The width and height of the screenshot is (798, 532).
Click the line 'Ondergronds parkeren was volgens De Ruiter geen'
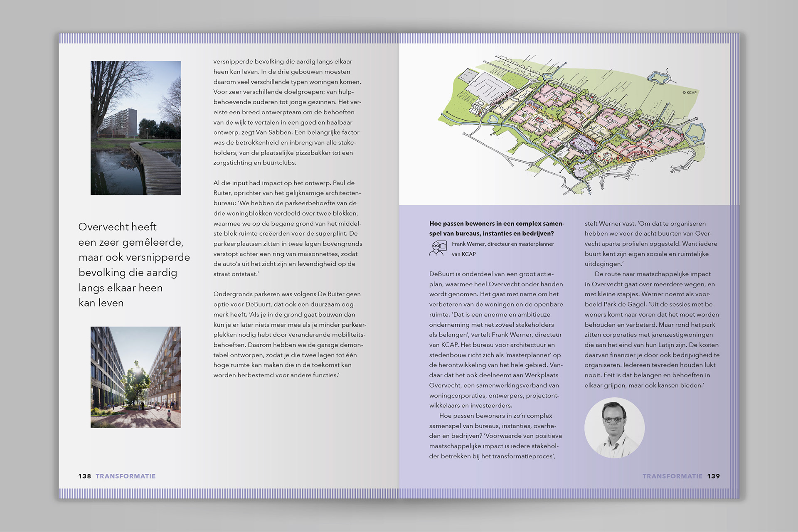click(287, 294)
